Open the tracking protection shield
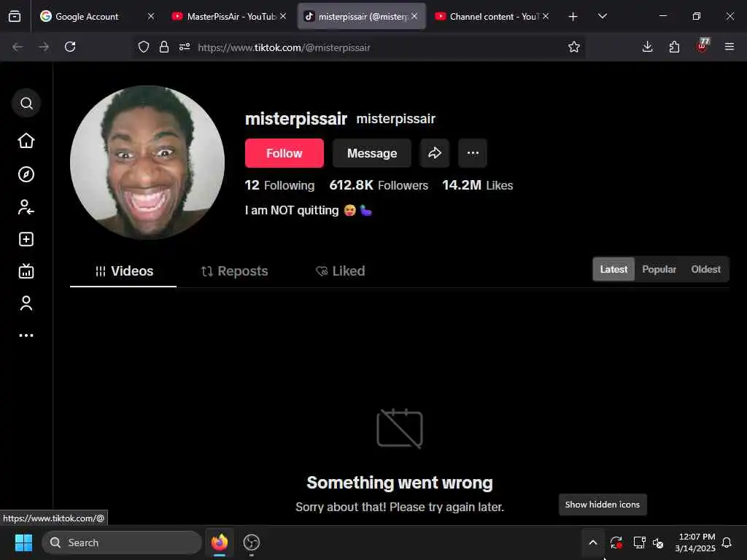This screenshot has width=747, height=560. pos(144,47)
